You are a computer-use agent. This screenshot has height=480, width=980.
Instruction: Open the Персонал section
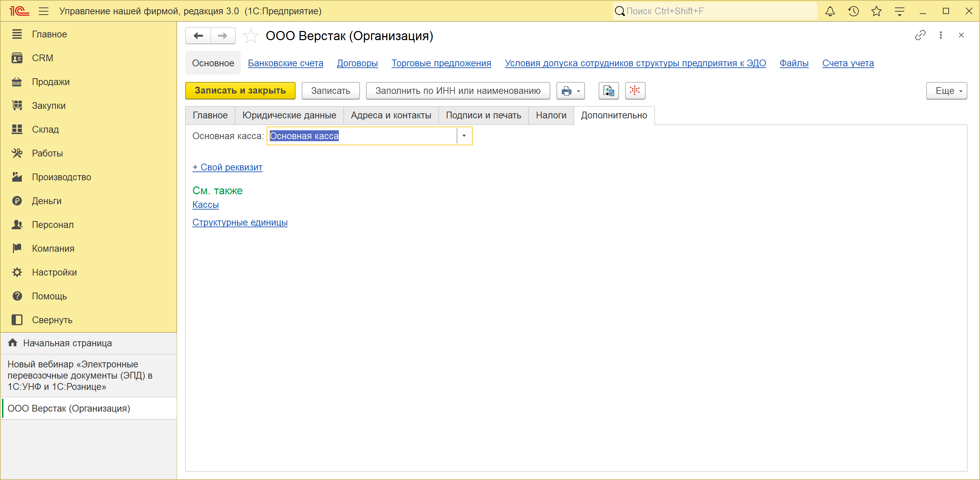click(88, 225)
